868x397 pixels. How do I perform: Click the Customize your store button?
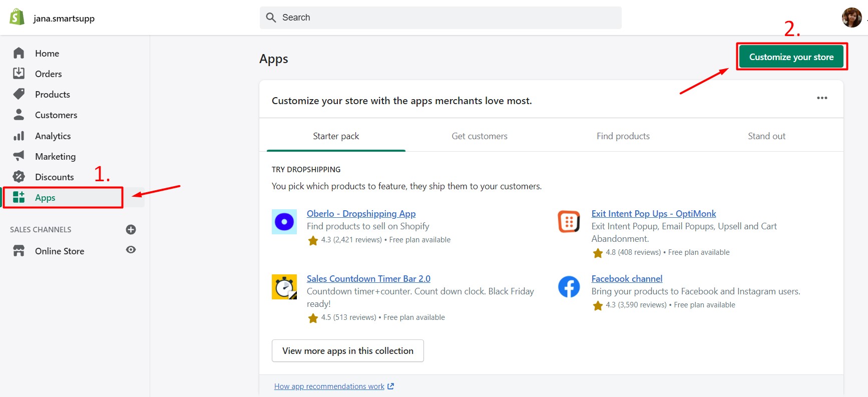[791, 57]
